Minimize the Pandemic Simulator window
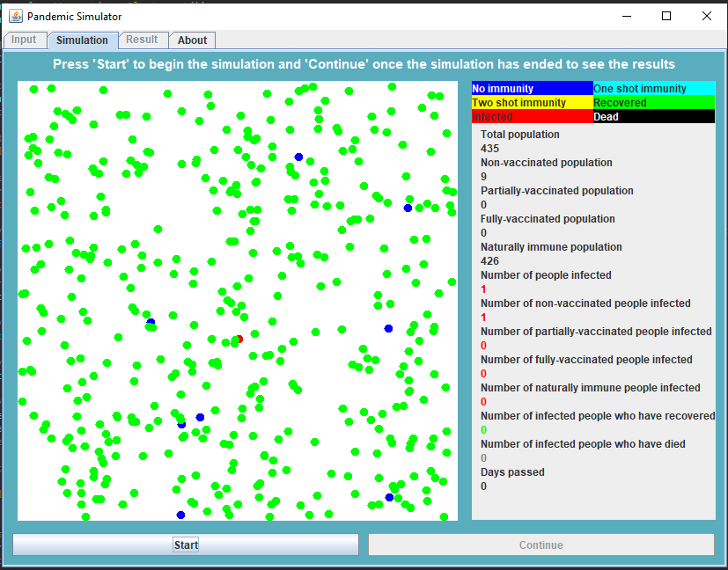 tap(627, 16)
